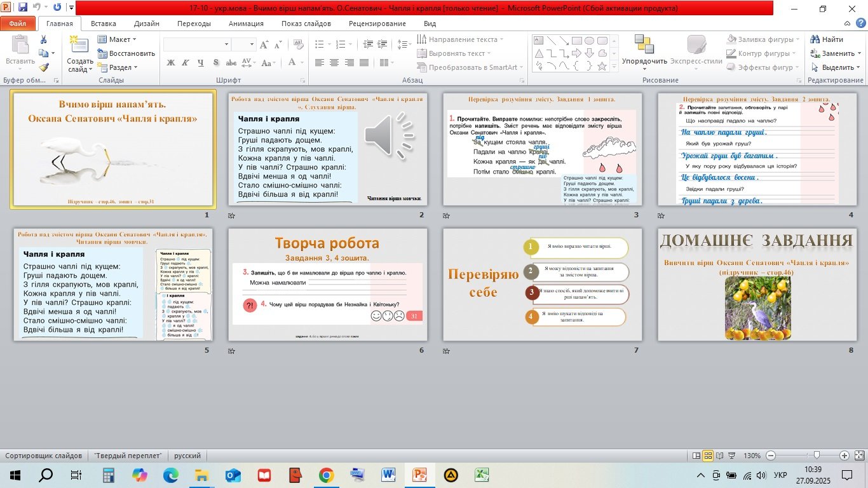Select the Format Painter brush icon
Image resolution: width=868 pixels, height=488 pixels.
(x=44, y=67)
